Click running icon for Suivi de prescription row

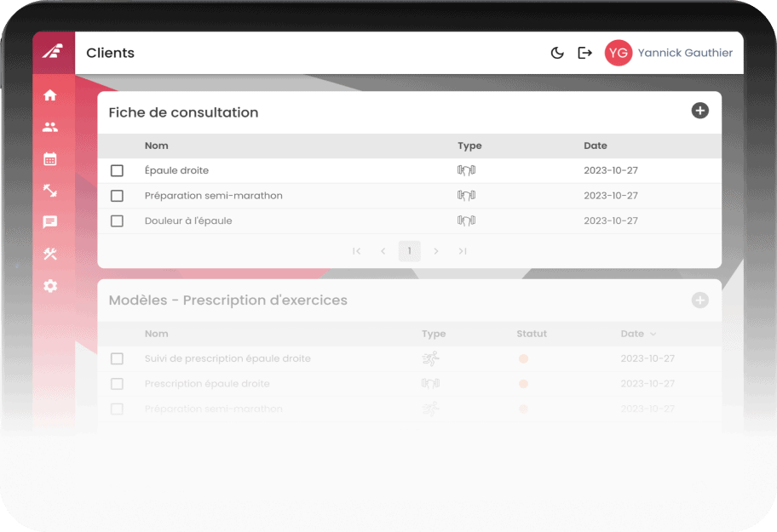pos(430,358)
